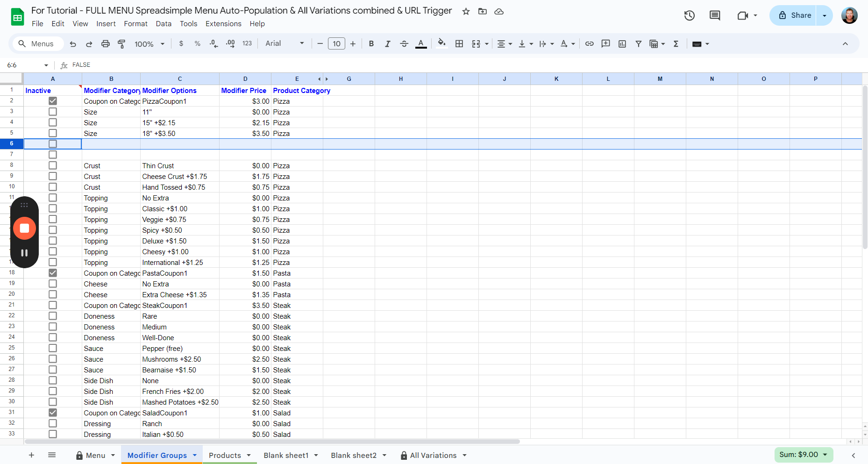
Task: Activate the paint format tool
Action: tap(121, 44)
